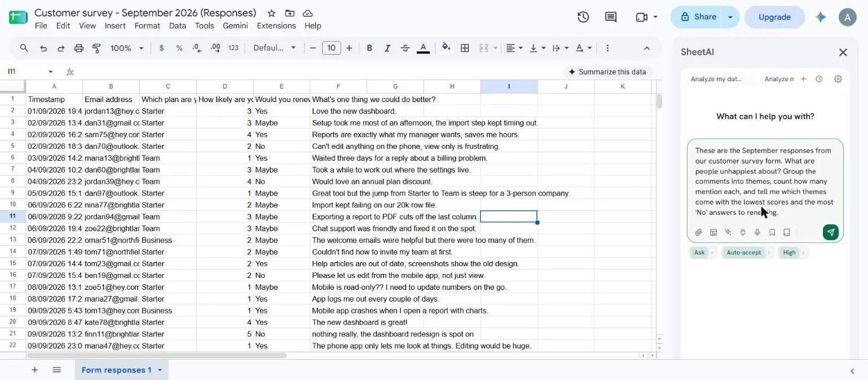
Task: Open the search menus magnifier tool
Action: click(x=24, y=48)
